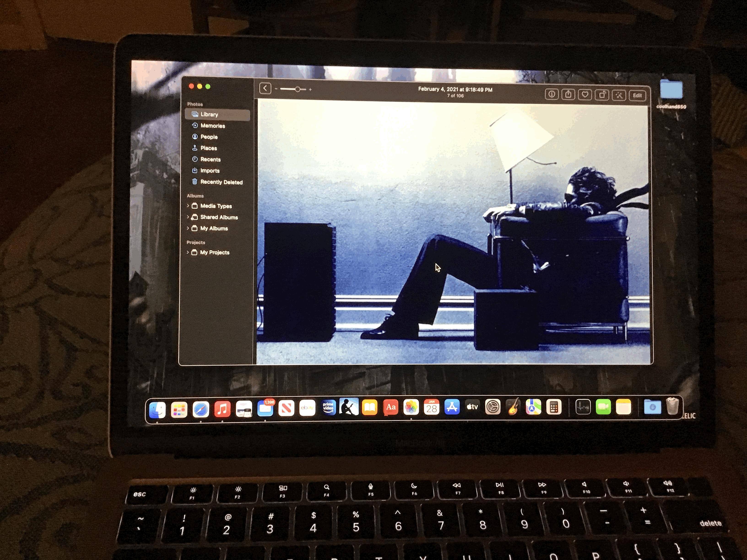Expand the Media Types album group

[x=188, y=206]
